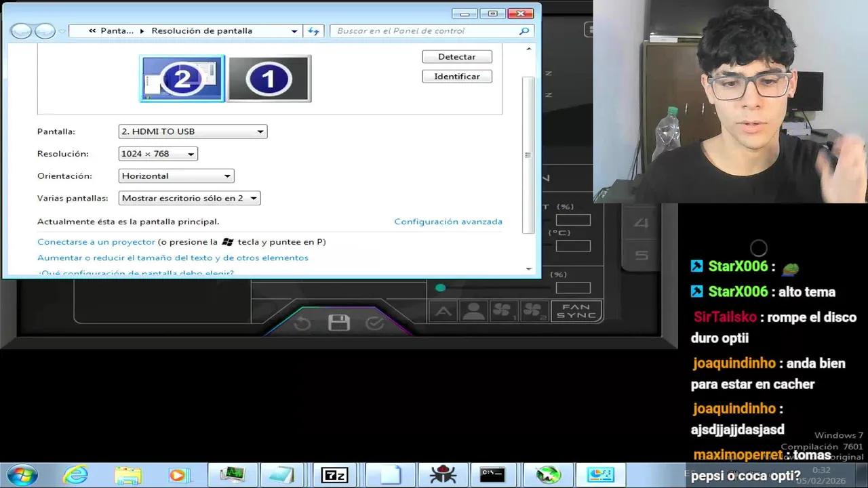Click the Afterburner apply checkmark icon

(x=375, y=323)
